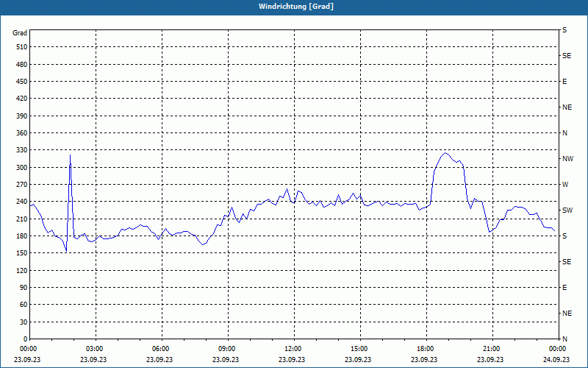Click the 18:00 time label

tap(426, 349)
